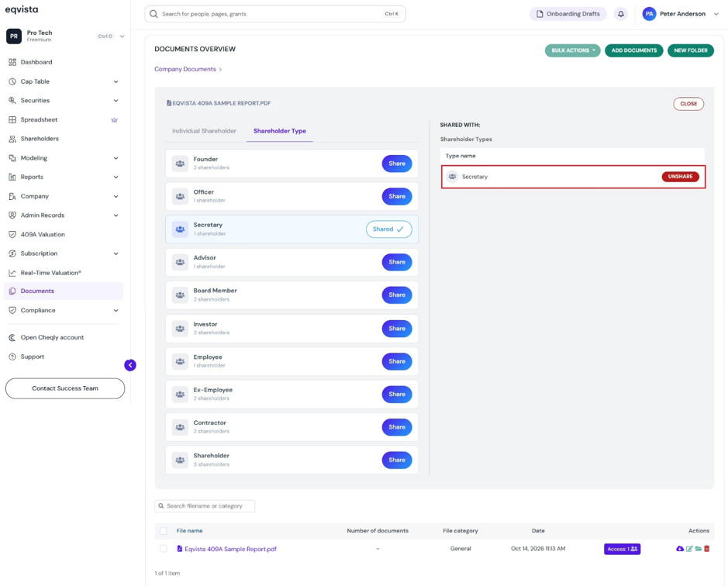Expand the Modeling submenu

click(116, 158)
